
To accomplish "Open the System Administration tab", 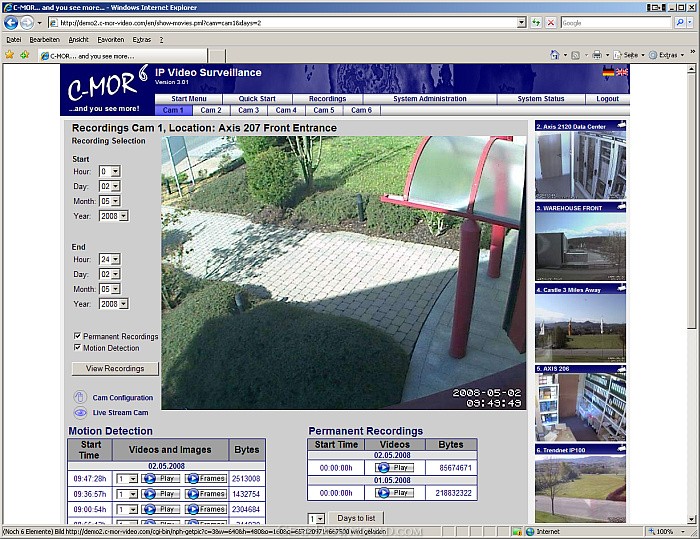I will [430, 99].
